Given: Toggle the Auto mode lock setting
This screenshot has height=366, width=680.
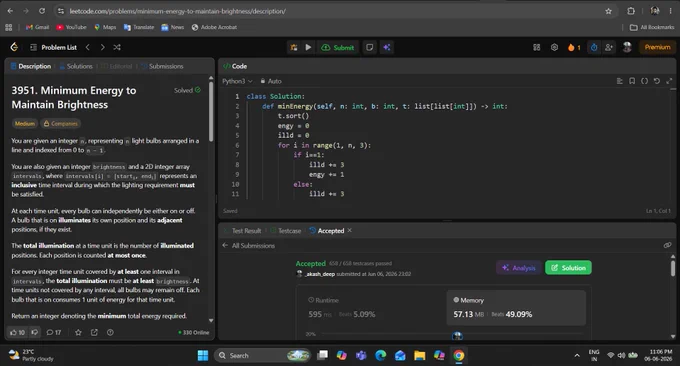Looking at the screenshot, I should tap(271, 81).
